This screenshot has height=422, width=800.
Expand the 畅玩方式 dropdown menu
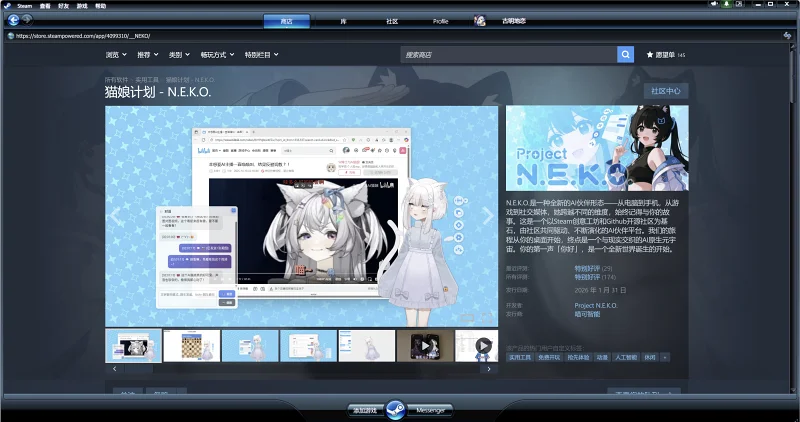pyautogui.click(x=217, y=55)
